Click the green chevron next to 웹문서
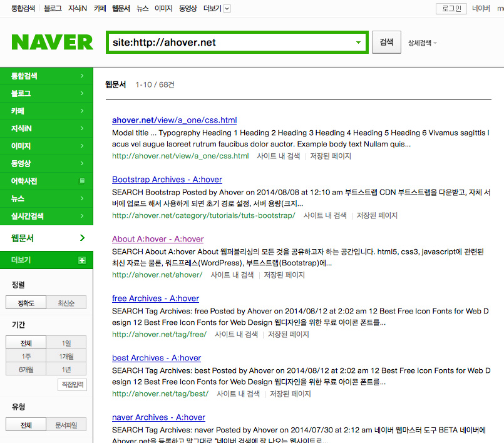 tap(82, 238)
